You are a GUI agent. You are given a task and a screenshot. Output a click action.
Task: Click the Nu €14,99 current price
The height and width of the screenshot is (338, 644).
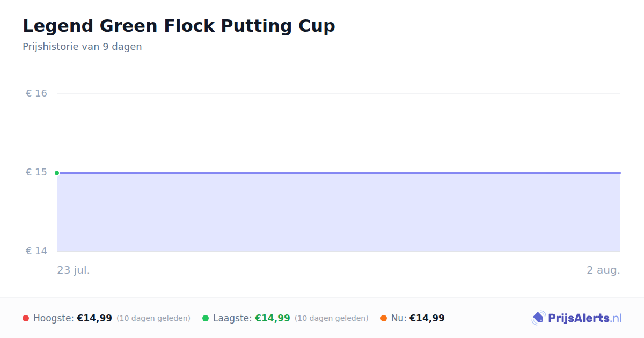[x=427, y=318]
